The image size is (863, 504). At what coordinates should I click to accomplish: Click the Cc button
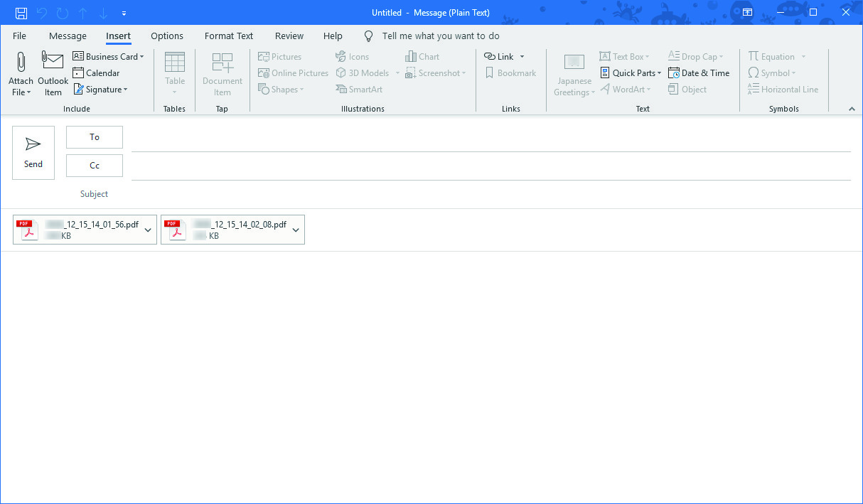[x=95, y=166]
